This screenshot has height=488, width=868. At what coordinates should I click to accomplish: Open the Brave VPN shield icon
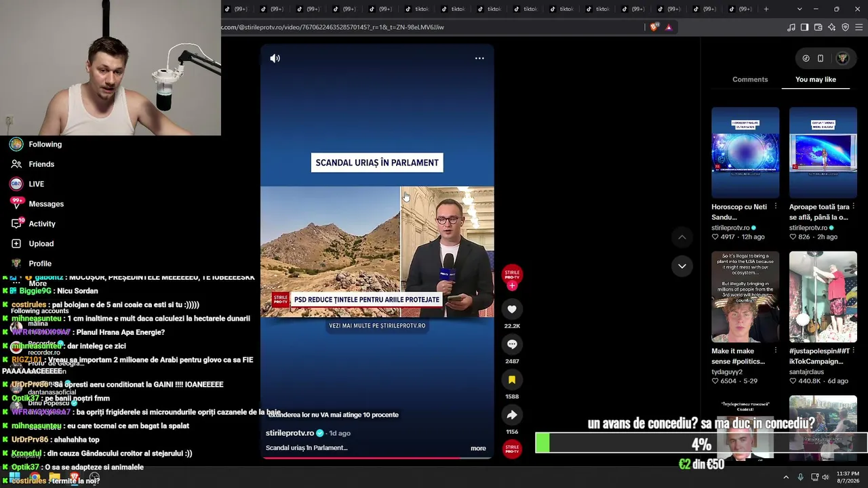coord(846,27)
